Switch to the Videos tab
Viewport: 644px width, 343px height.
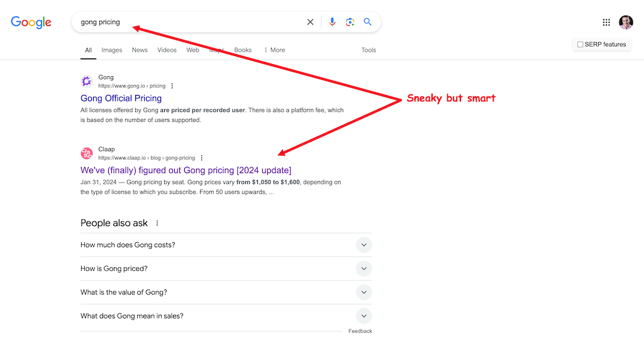167,50
